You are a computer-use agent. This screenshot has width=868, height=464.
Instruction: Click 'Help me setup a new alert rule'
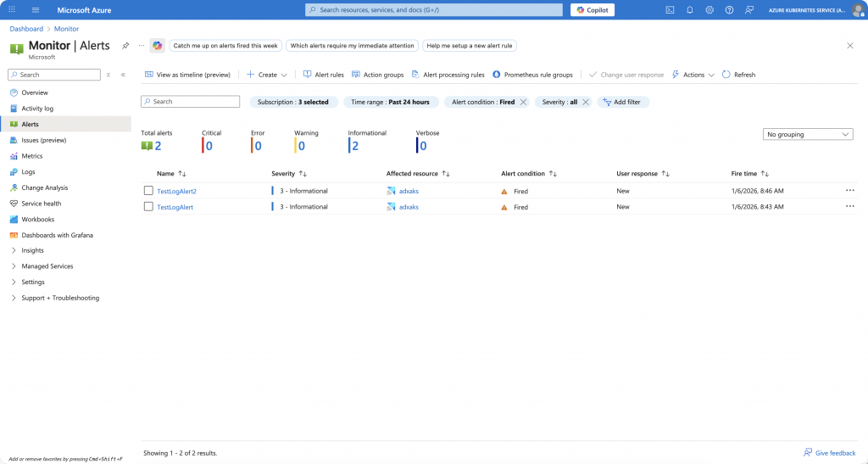coord(470,46)
